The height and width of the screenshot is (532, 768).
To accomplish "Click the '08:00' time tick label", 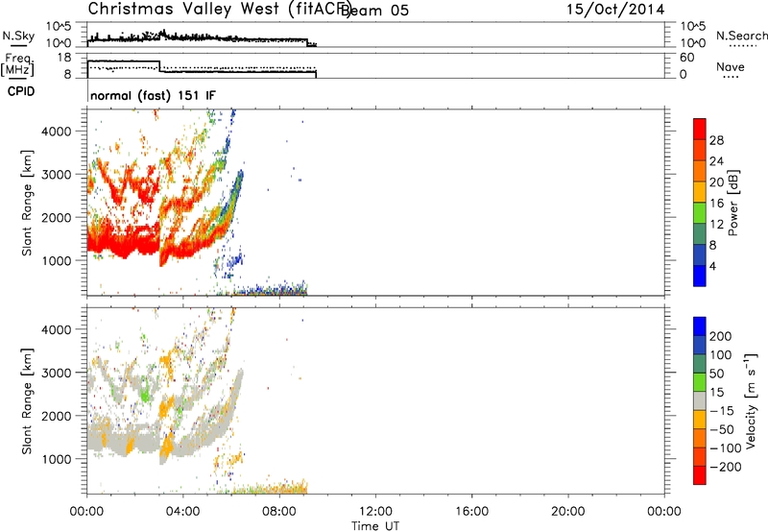I will point(279,512).
